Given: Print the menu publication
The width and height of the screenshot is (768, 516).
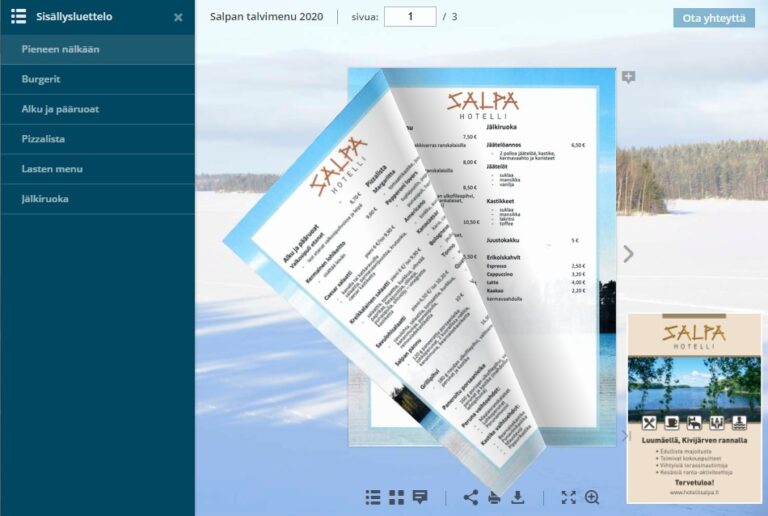Looking at the screenshot, I should pos(494,498).
